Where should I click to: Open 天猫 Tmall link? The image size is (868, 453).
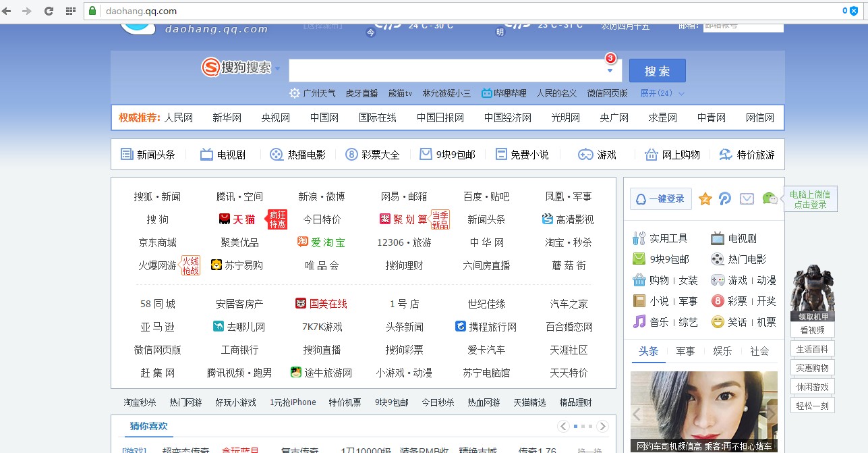coord(237,219)
